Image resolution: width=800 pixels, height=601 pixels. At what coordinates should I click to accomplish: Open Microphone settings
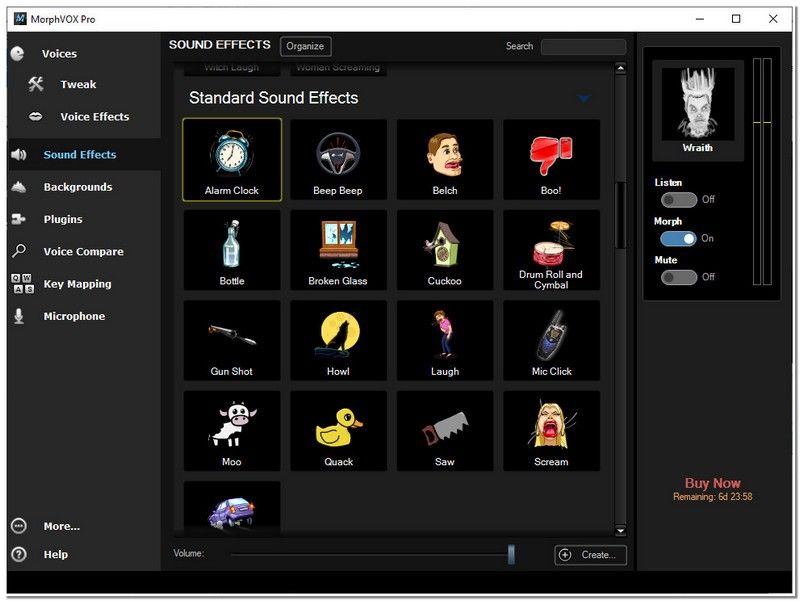[x=74, y=316]
